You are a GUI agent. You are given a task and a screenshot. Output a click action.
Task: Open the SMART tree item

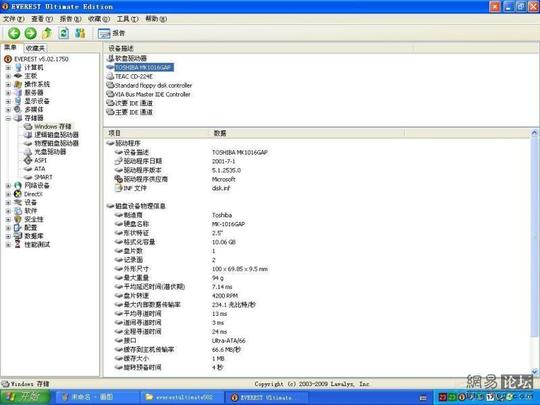(x=43, y=177)
